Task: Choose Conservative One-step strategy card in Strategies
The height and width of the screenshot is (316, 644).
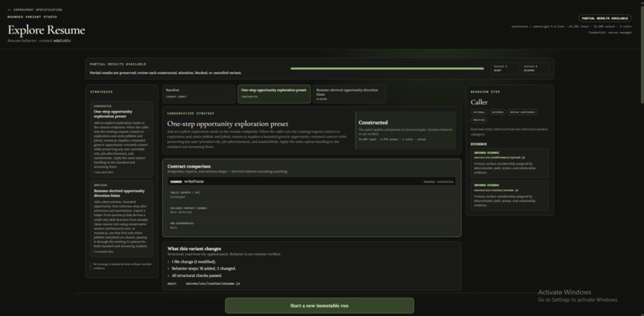Action: click(x=121, y=140)
